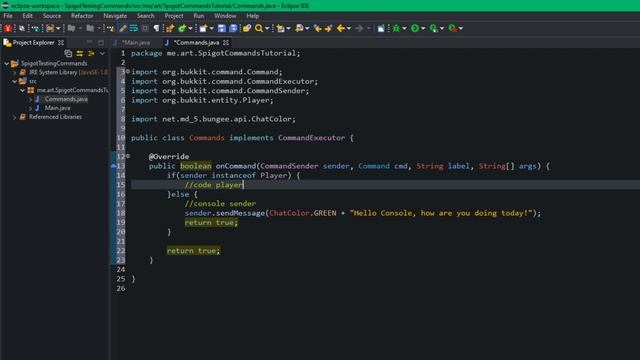Open the Coverage button dropdown arrow
640x360 pixels.
(x=442, y=29)
